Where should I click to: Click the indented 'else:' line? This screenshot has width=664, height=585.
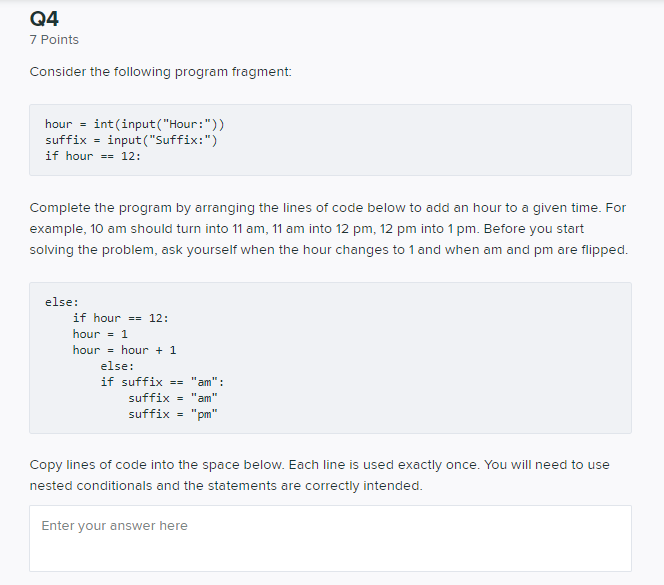pos(117,366)
